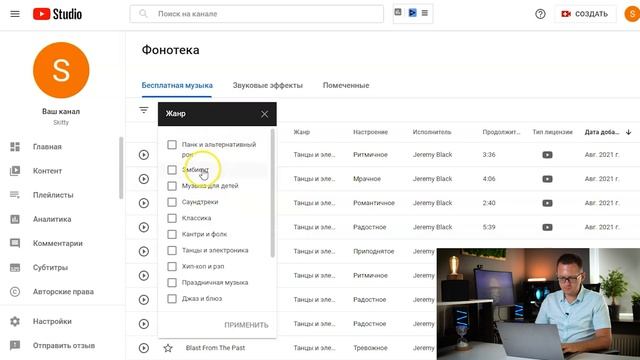Click the genre list scrollbar
Screen dimensions: 640x360
[x=272, y=193]
